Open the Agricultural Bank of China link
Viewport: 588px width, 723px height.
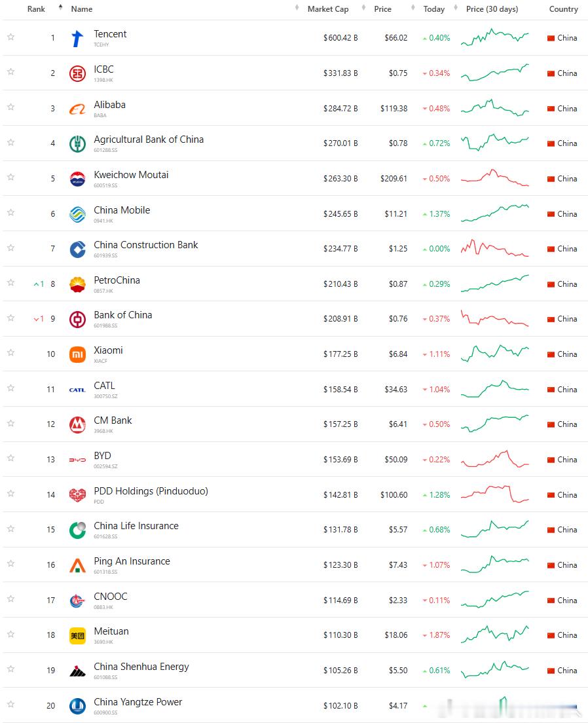coord(149,139)
